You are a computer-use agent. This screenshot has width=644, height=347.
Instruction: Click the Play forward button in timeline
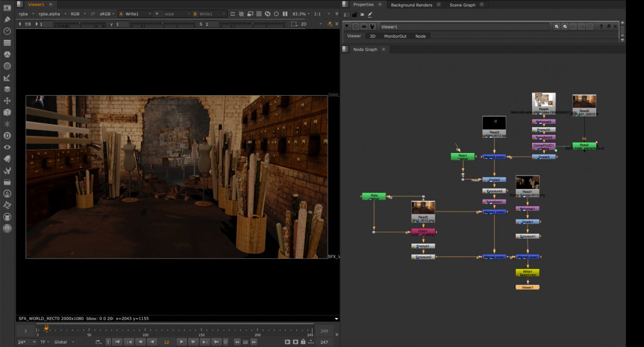pyautogui.click(x=181, y=341)
